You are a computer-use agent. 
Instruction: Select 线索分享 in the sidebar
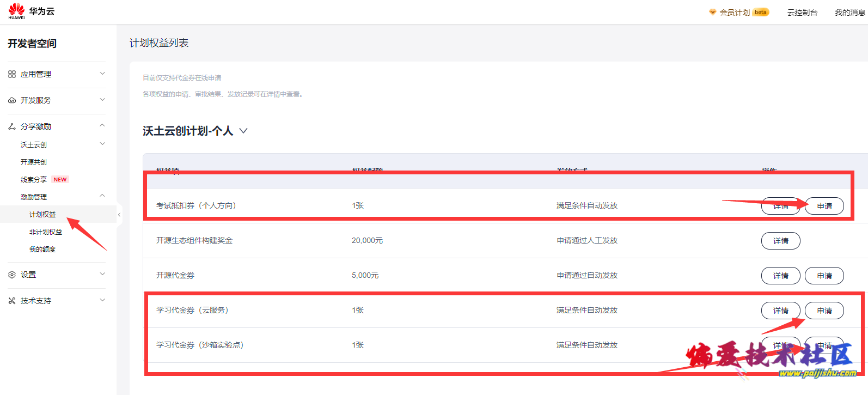pos(34,179)
